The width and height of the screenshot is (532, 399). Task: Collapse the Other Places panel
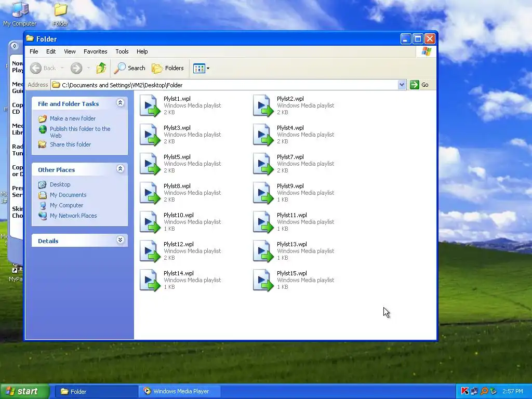[x=120, y=169]
